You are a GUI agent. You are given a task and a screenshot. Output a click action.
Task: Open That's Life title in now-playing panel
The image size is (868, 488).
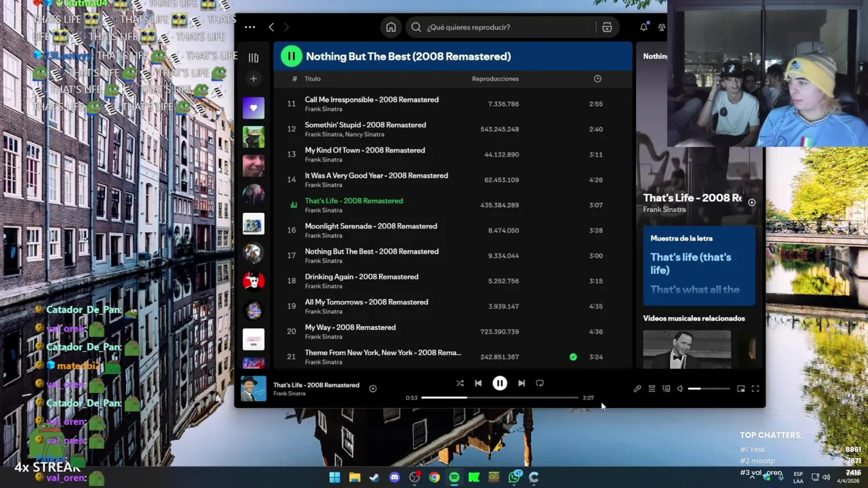[692, 198]
